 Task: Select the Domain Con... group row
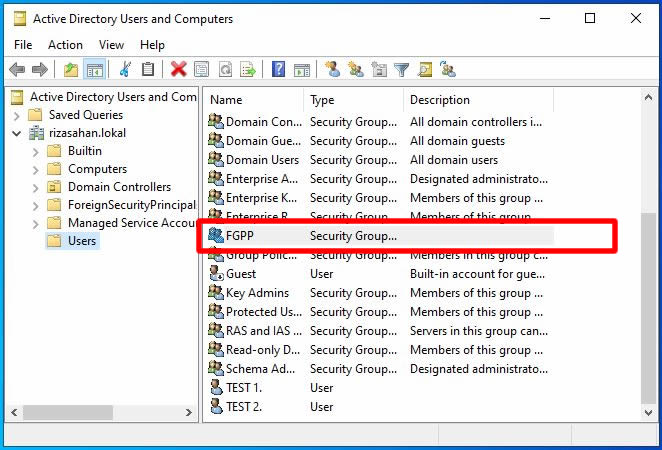(x=380, y=122)
